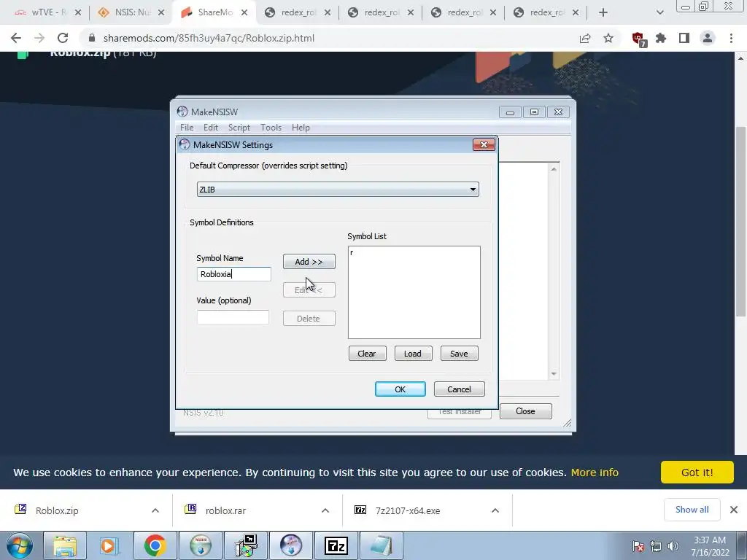747x560 pixels.
Task: Expand the roblox.rar download options chevron
Action: 325,510
